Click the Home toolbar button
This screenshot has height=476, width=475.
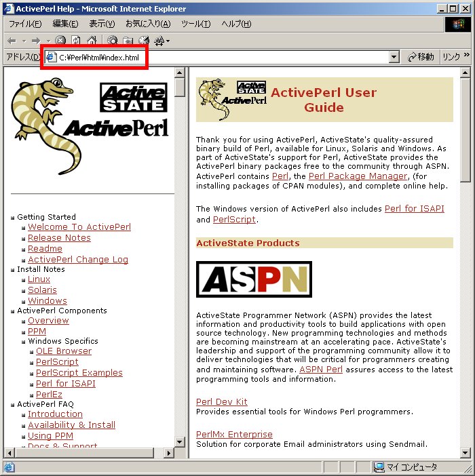pos(92,41)
